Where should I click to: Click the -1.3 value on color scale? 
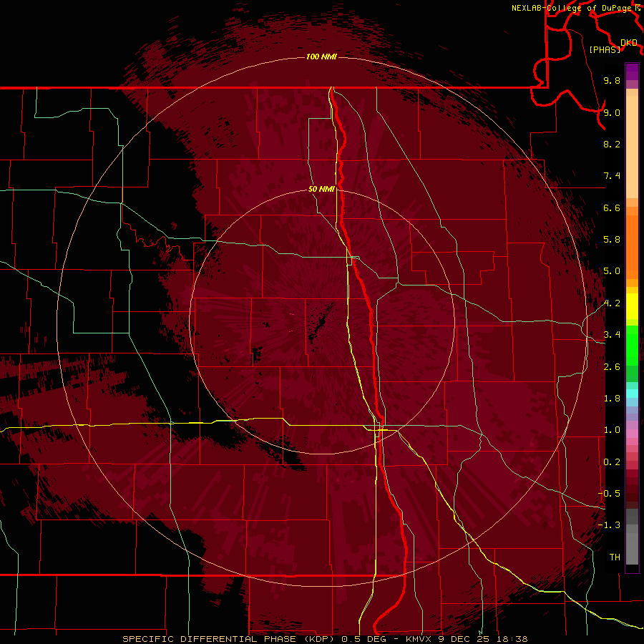609,525
